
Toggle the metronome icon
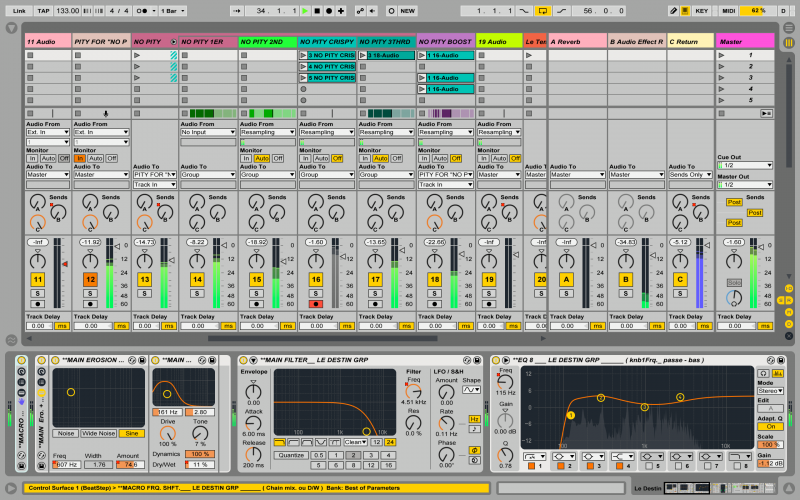click(x=144, y=10)
